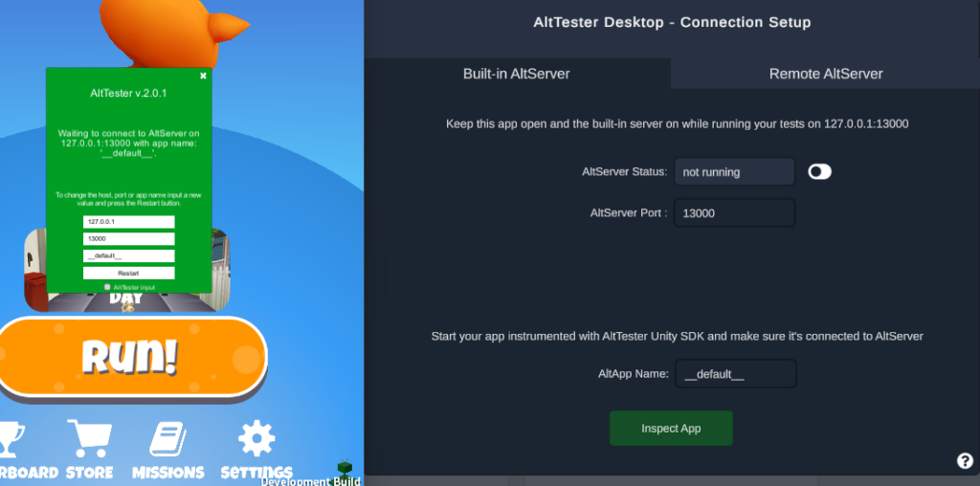
Task: Click the AltApp Name label
Action: pyautogui.click(x=634, y=374)
